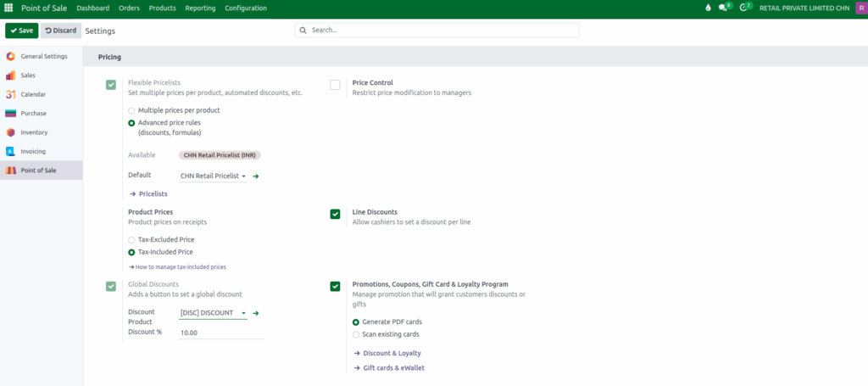Select Scan existing cards option
This screenshot has width=868, height=386.
(x=356, y=334)
